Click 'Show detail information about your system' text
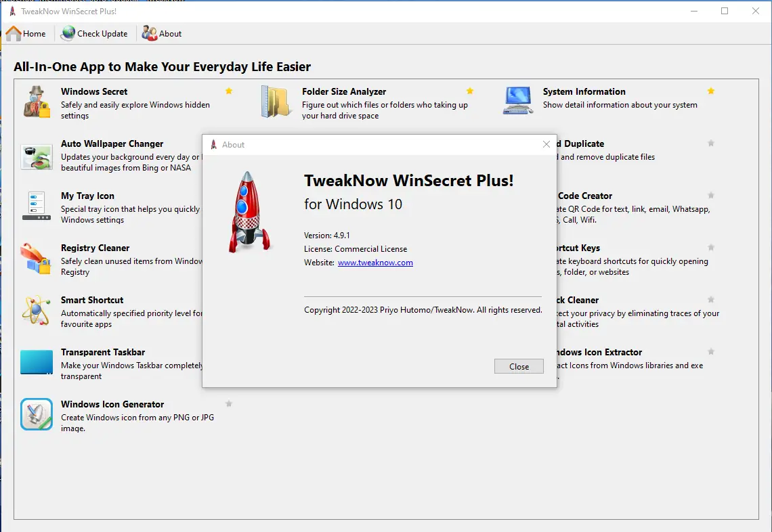This screenshot has width=772, height=532. (620, 105)
